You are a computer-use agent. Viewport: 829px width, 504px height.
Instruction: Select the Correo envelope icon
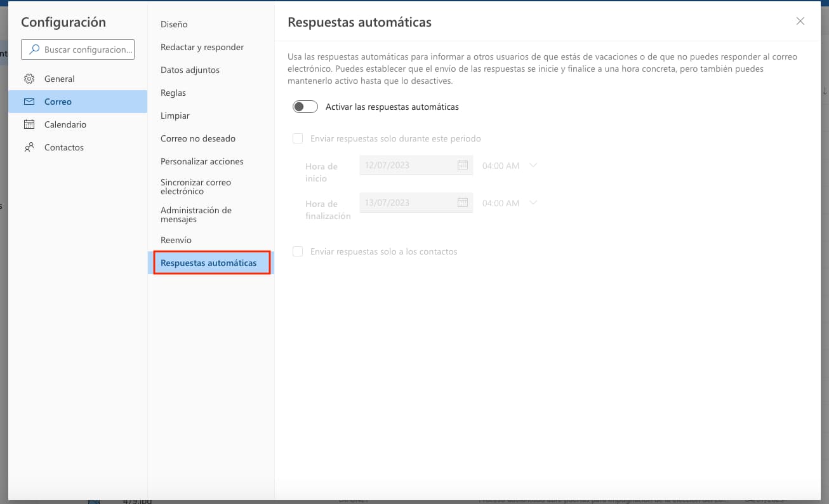coord(29,101)
